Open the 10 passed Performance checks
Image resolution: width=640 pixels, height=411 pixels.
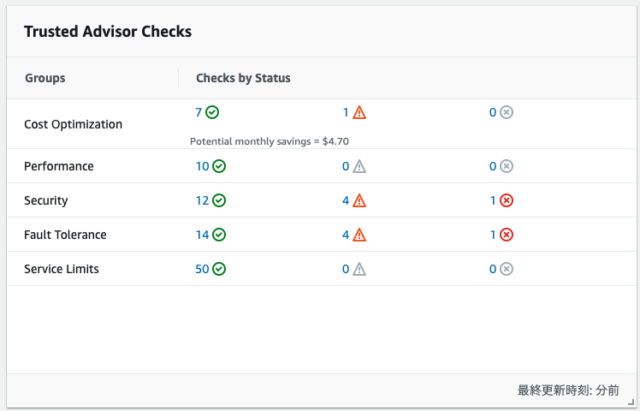[202, 166]
